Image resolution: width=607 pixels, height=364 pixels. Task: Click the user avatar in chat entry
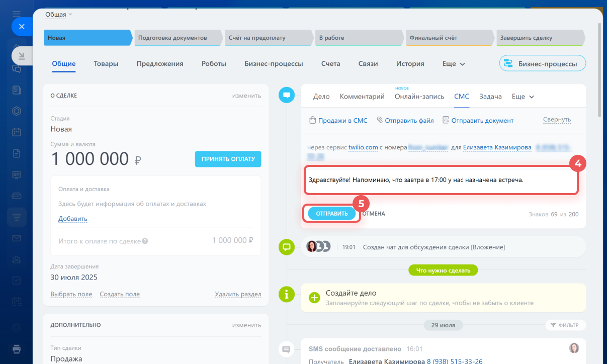click(312, 247)
